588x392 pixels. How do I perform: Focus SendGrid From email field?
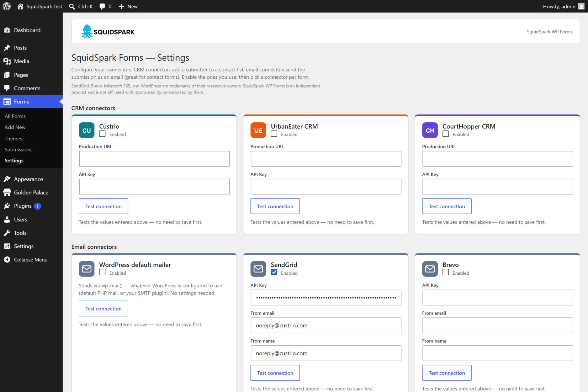[x=326, y=326]
